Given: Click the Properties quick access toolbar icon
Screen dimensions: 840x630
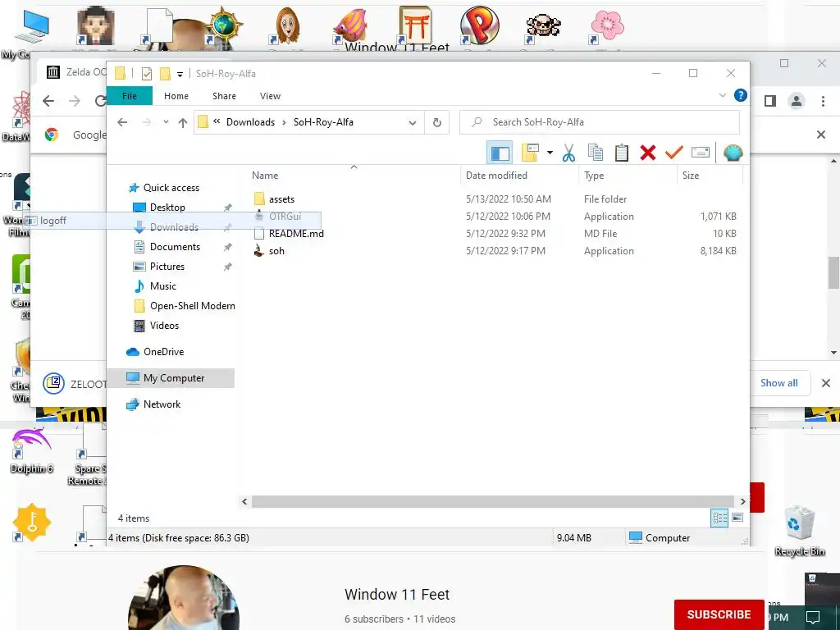Looking at the screenshot, I should (x=147, y=74).
